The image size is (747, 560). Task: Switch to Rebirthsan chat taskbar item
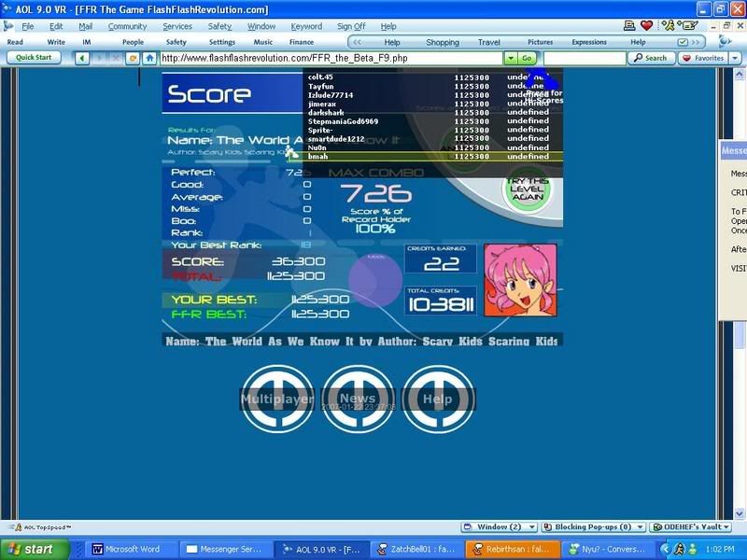click(x=512, y=549)
